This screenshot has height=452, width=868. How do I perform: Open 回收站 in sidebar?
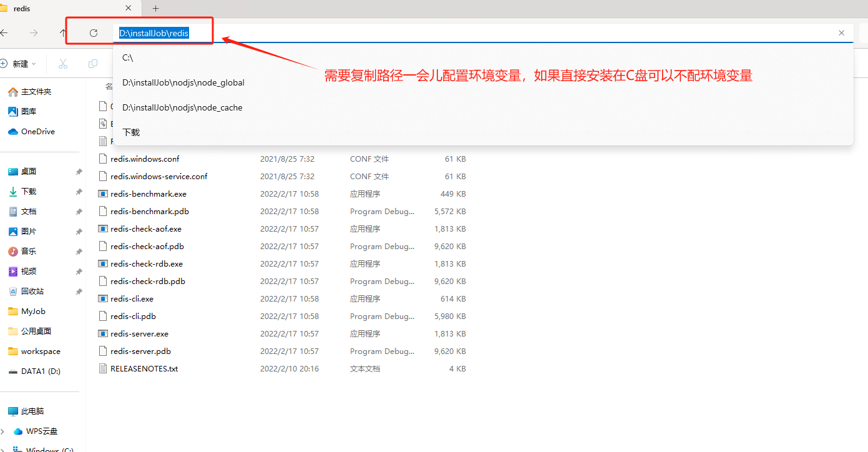click(x=26, y=292)
